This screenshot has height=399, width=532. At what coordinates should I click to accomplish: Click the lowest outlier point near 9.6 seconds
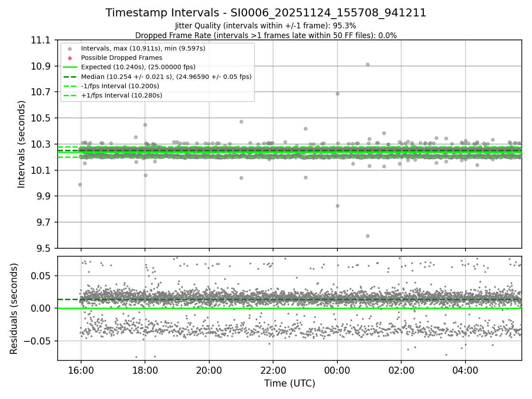pyautogui.click(x=368, y=236)
